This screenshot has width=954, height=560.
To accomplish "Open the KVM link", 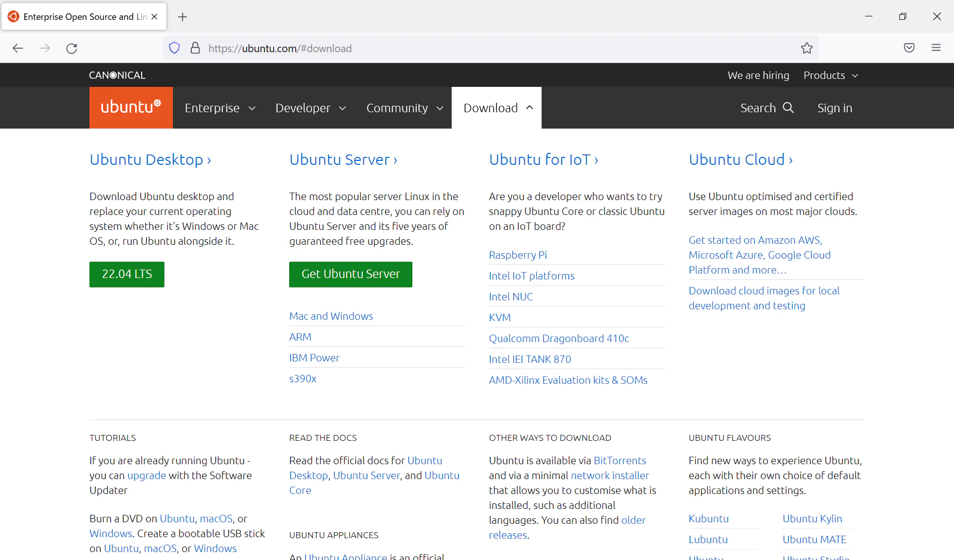I will [500, 317].
